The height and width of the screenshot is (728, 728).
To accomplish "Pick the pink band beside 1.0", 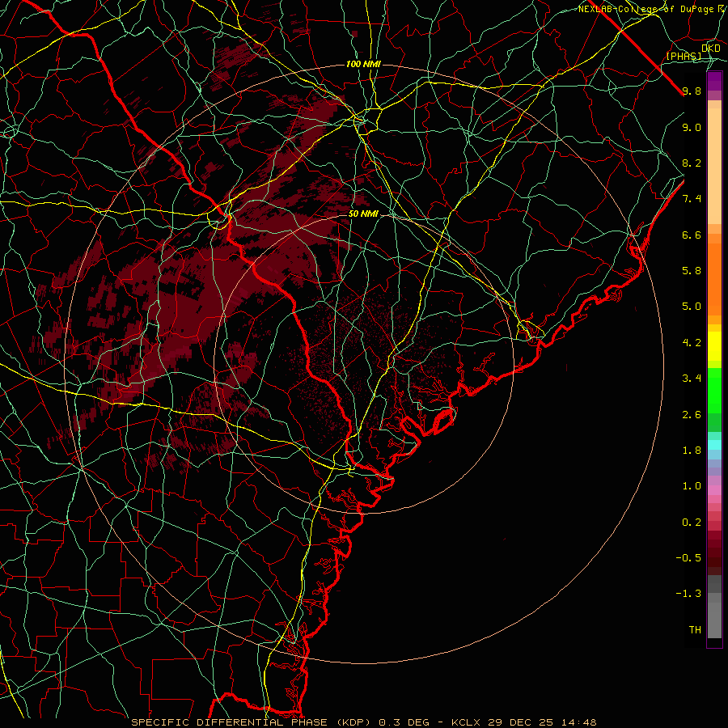I will [714, 490].
